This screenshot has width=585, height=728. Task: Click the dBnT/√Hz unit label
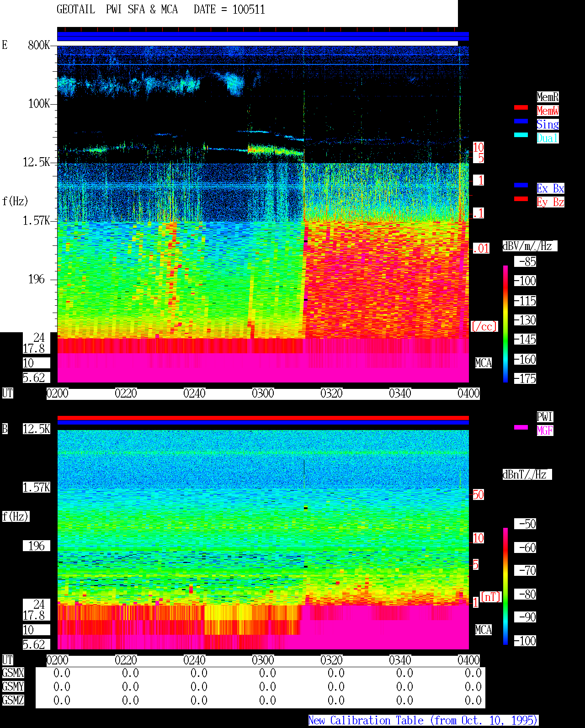527,474
